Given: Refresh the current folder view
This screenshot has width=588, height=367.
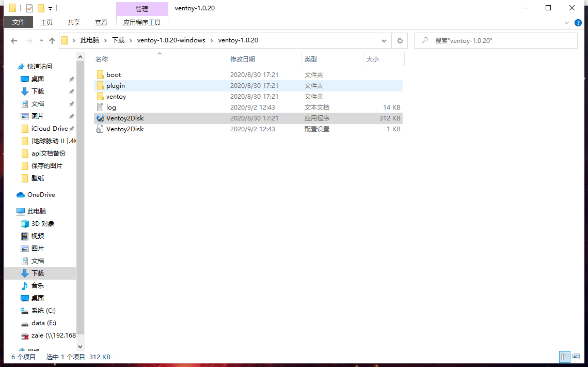Looking at the screenshot, I should [x=400, y=40].
